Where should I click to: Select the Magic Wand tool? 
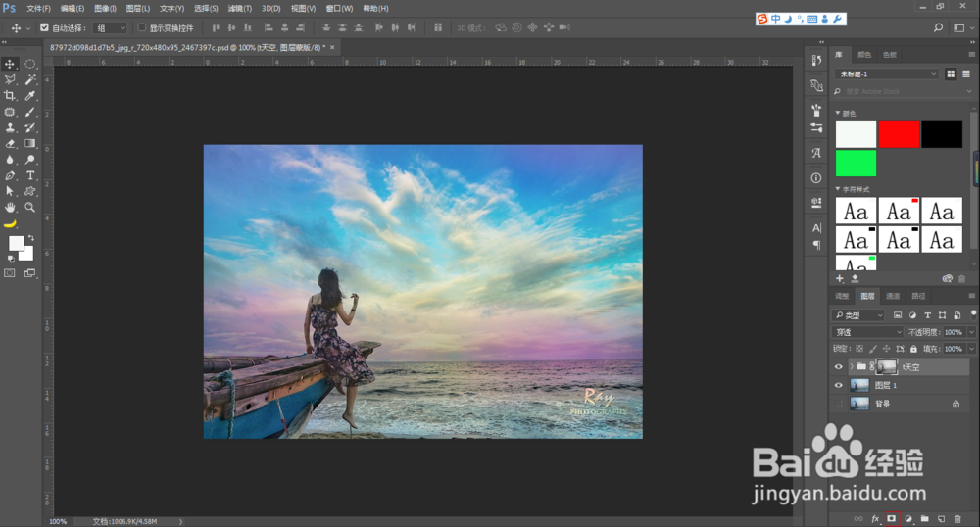click(x=30, y=79)
